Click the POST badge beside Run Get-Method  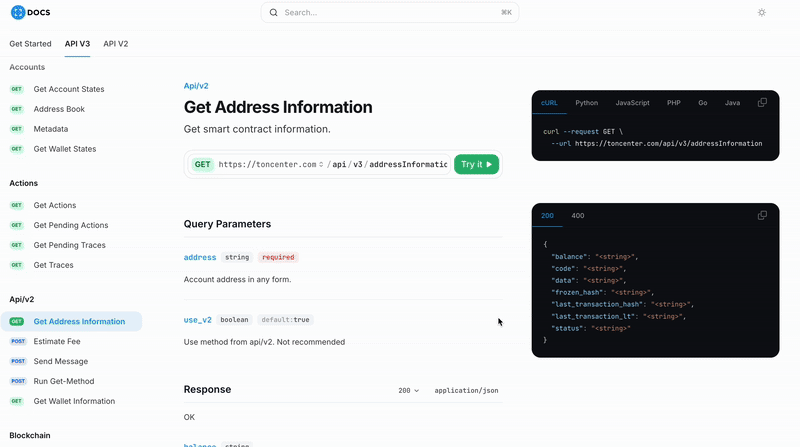point(18,381)
